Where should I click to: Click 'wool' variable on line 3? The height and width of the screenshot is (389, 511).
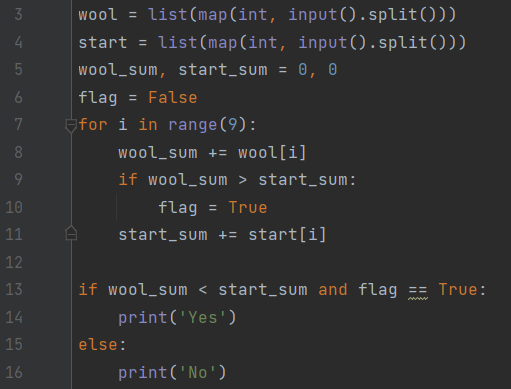point(98,15)
